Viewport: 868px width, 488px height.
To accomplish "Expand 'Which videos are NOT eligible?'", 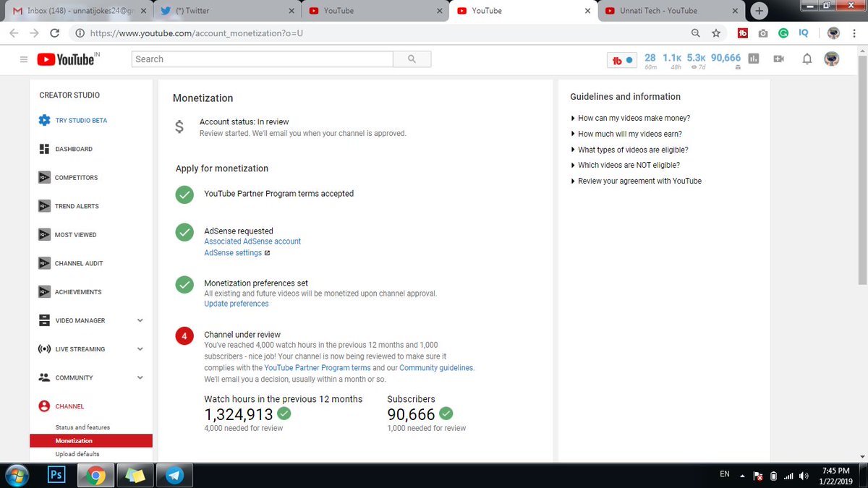I will 625,165.
